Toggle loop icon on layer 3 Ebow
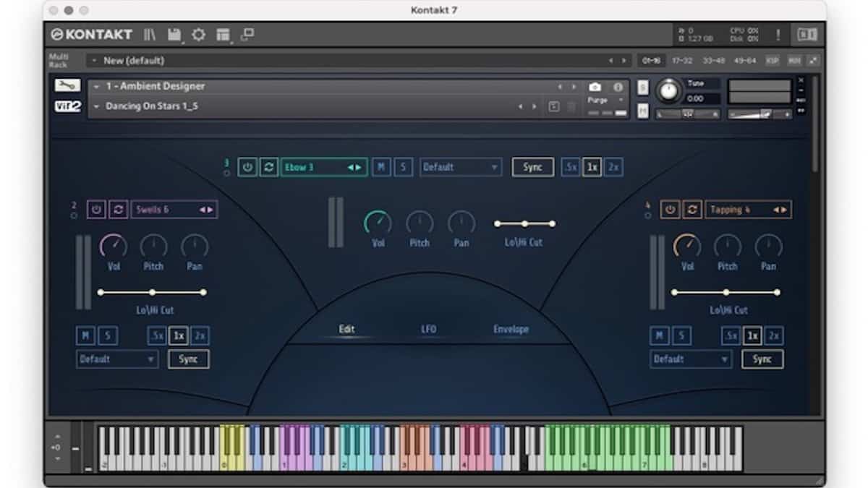Image resolution: width=868 pixels, height=488 pixels. [x=268, y=167]
